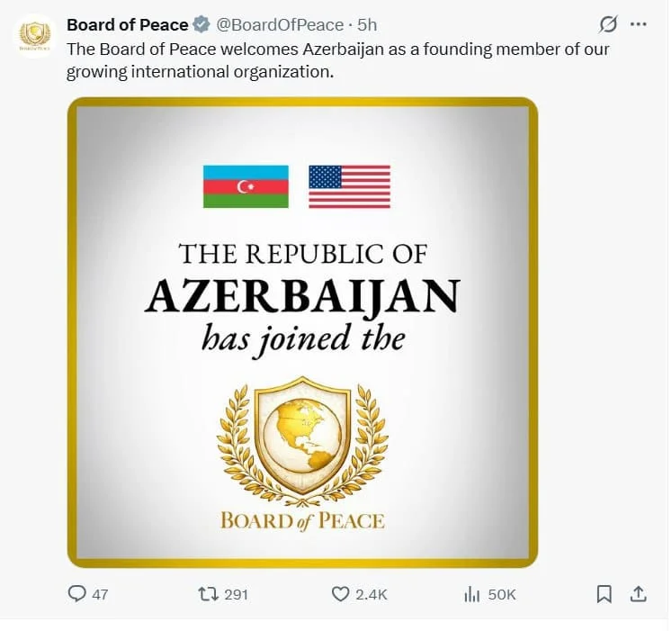This screenshot has height=631, width=672.
Task: Bookmark this post
Action: pos(605,594)
